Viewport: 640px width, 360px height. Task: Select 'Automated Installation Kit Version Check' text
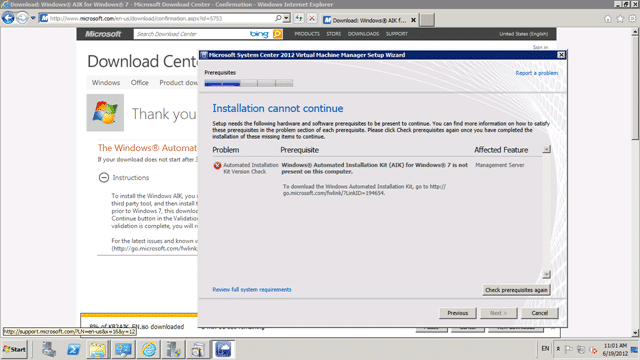(251, 168)
